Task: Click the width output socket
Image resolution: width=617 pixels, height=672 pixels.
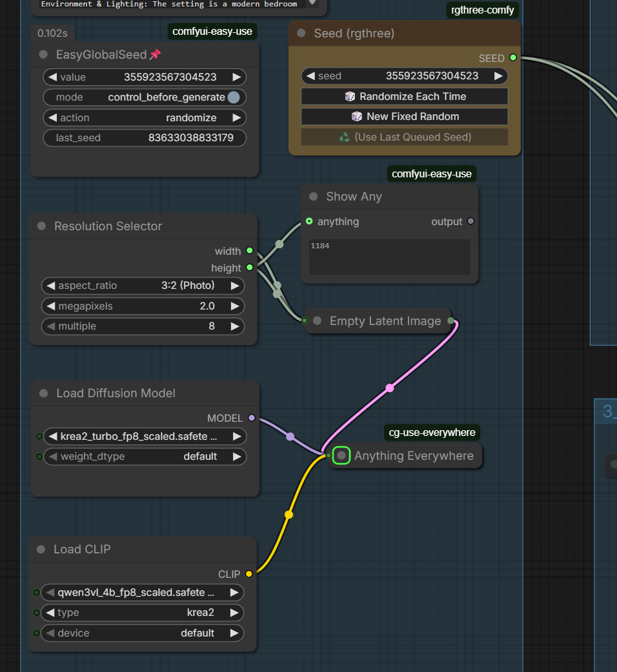Action: pyautogui.click(x=250, y=251)
